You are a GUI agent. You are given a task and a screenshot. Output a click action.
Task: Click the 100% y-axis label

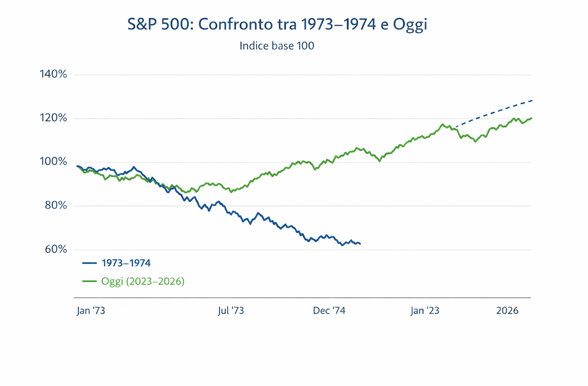pos(53,162)
